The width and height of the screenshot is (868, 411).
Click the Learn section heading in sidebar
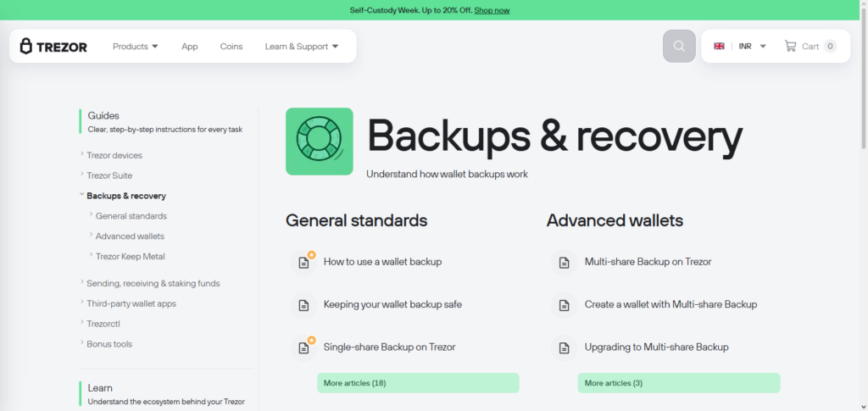(x=100, y=388)
